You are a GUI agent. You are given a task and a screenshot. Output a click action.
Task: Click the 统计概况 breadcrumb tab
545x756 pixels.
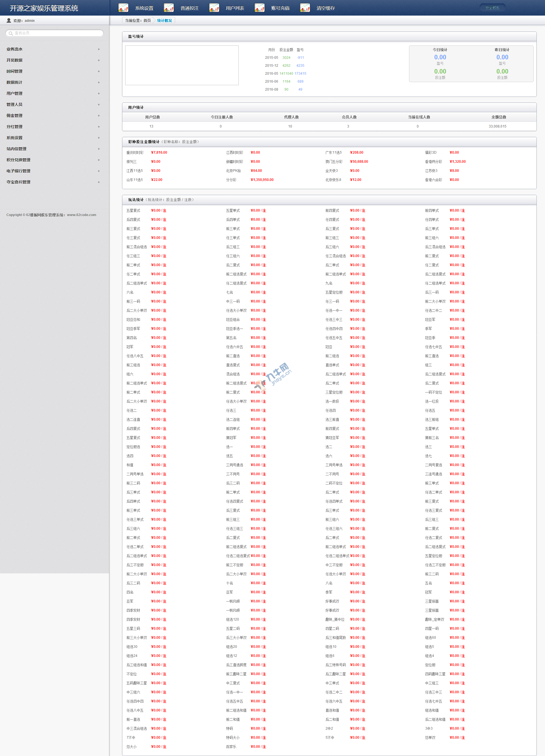pyautogui.click(x=165, y=21)
